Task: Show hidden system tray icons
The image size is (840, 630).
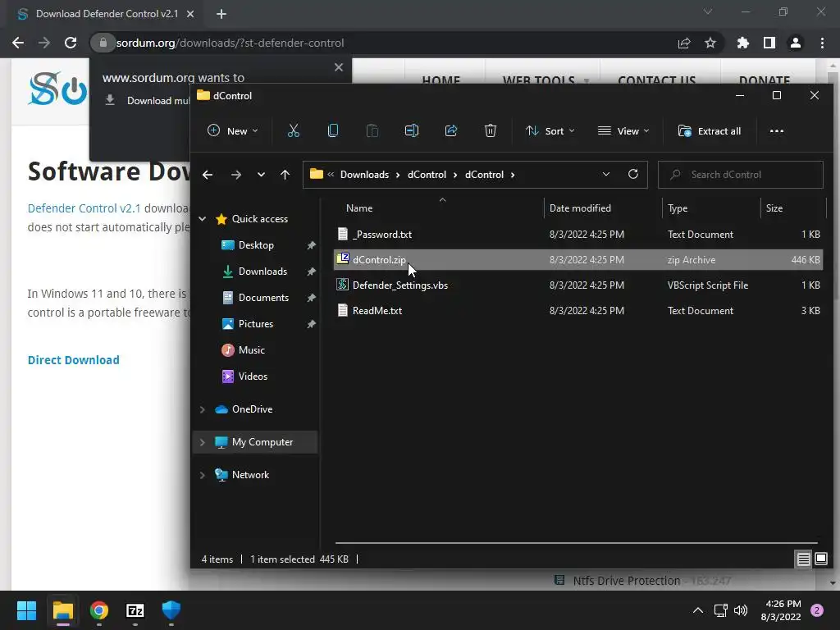Action: coord(697,610)
